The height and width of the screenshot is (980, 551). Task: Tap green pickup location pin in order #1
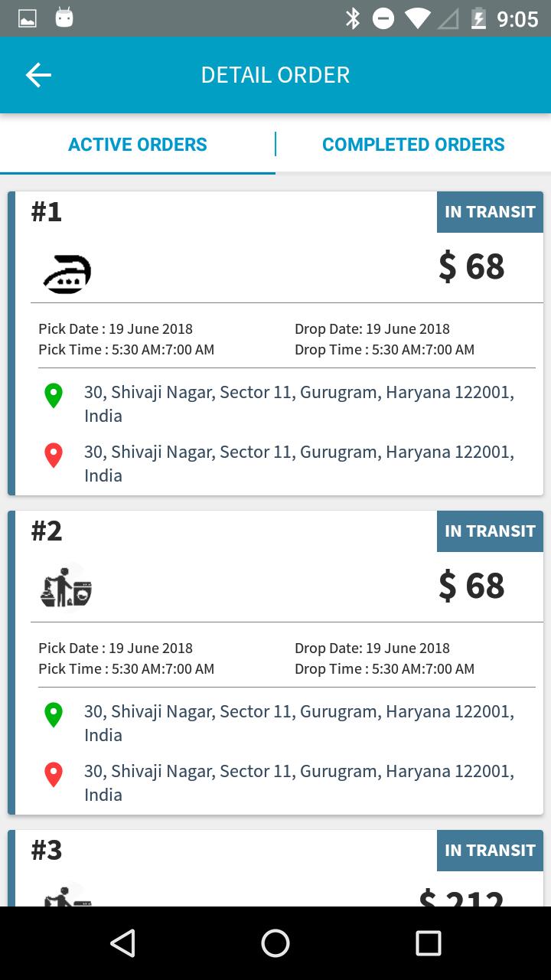pyautogui.click(x=53, y=396)
